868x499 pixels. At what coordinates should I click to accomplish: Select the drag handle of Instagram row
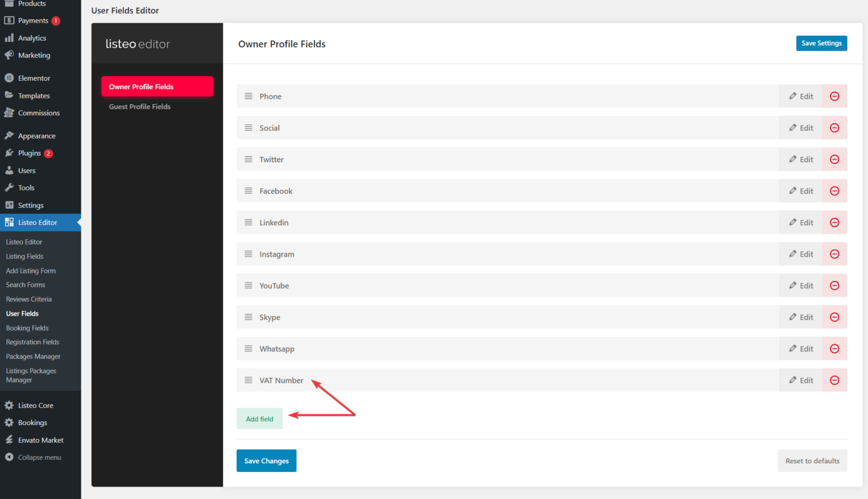(248, 254)
